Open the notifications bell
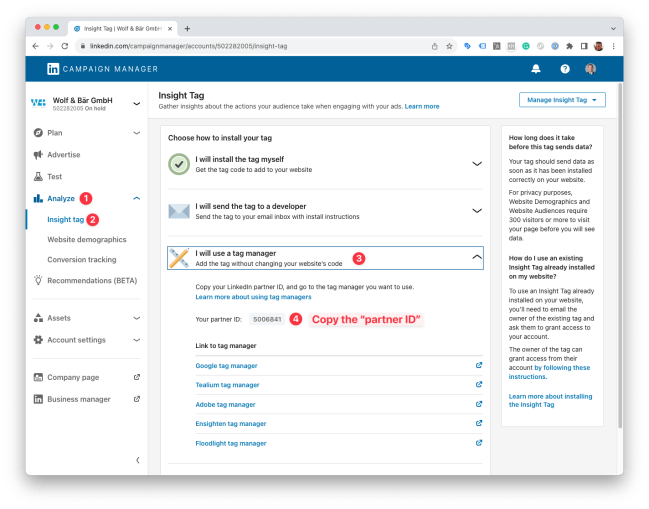Viewport: 649px width, 509px height. 536,69
